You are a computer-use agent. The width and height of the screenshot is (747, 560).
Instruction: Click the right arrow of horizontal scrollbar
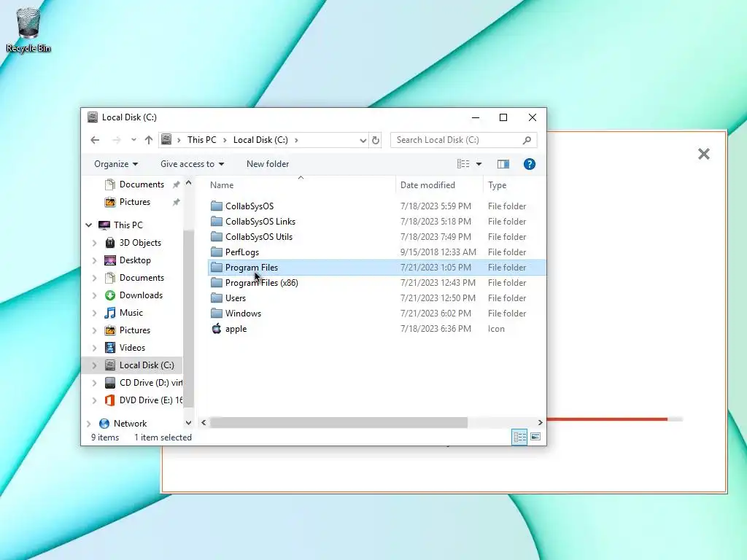tap(540, 422)
